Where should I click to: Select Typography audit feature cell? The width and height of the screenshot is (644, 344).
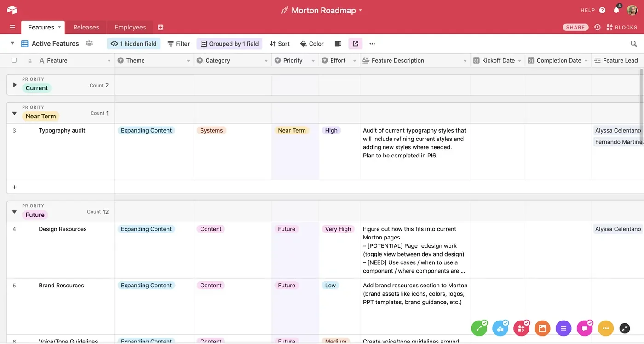pyautogui.click(x=61, y=152)
